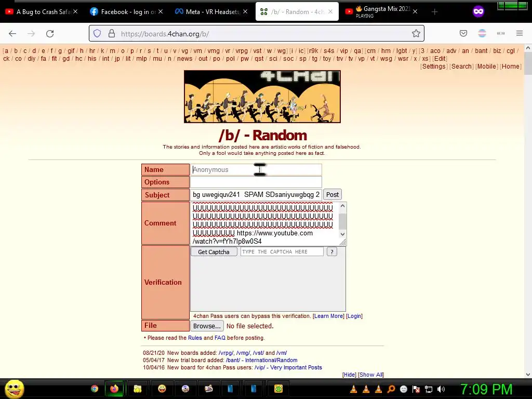Click the network tray icon
The image size is (532, 399).
(x=429, y=389)
